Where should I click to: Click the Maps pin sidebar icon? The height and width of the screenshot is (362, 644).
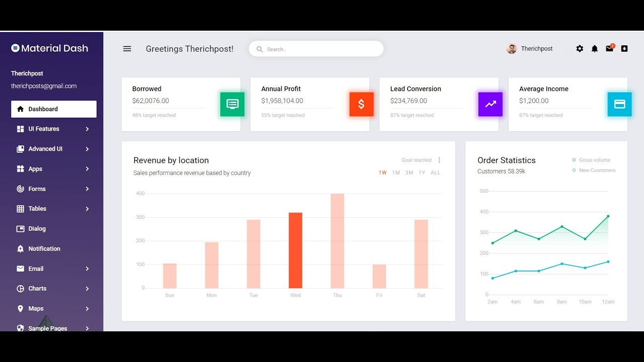tap(20, 309)
